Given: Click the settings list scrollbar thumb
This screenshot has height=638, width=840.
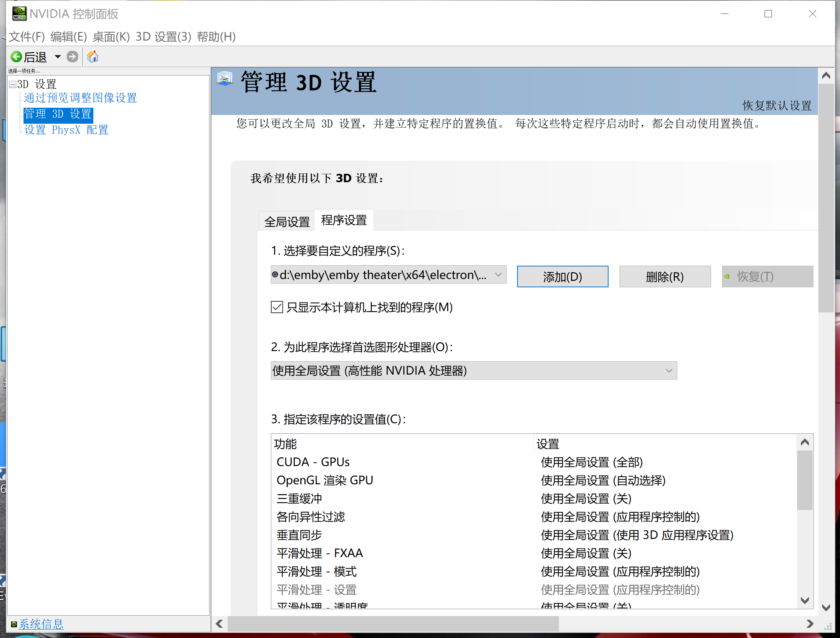Looking at the screenshot, I should pyautogui.click(x=805, y=480).
